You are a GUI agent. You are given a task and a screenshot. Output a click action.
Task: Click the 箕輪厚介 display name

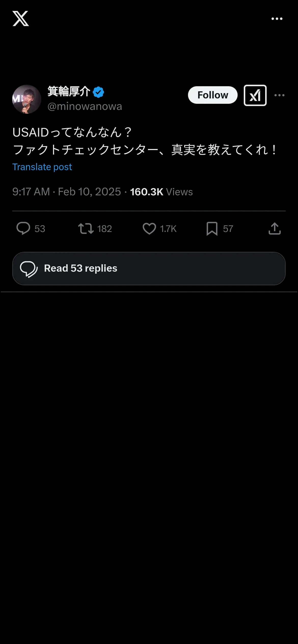point(69,92)
